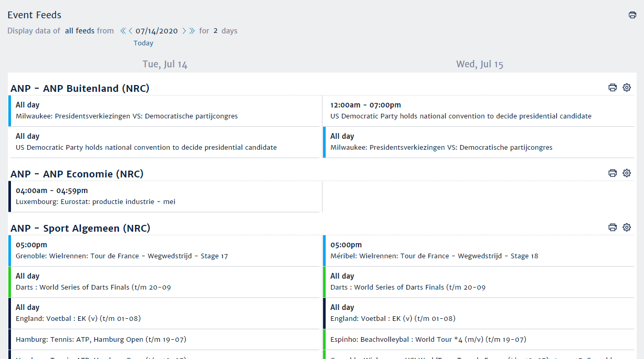The height and width of the screenshot is (359, 644).
Task: Open settings gear for ANP Economie
Action: click(627, 173)
